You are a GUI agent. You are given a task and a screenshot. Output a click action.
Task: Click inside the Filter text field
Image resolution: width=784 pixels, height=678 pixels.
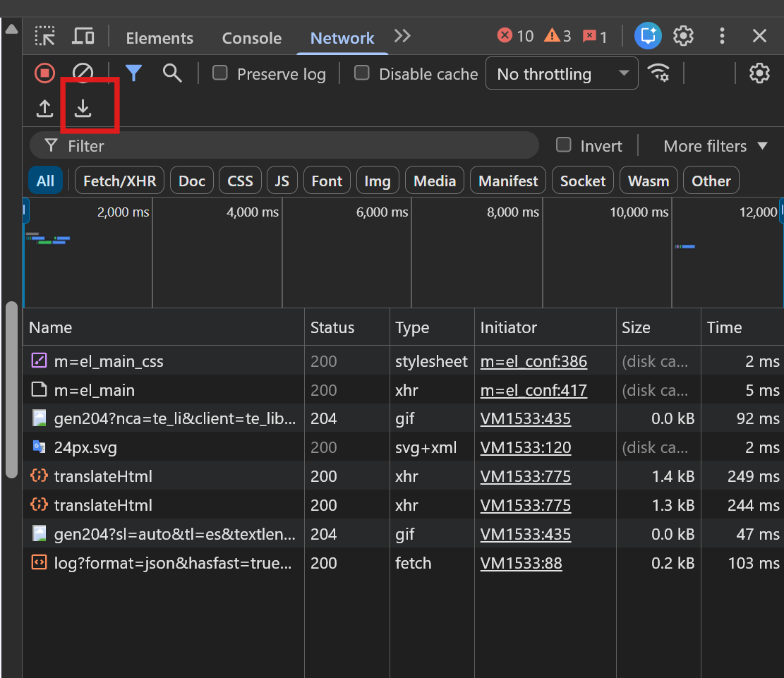click(284, 146)
